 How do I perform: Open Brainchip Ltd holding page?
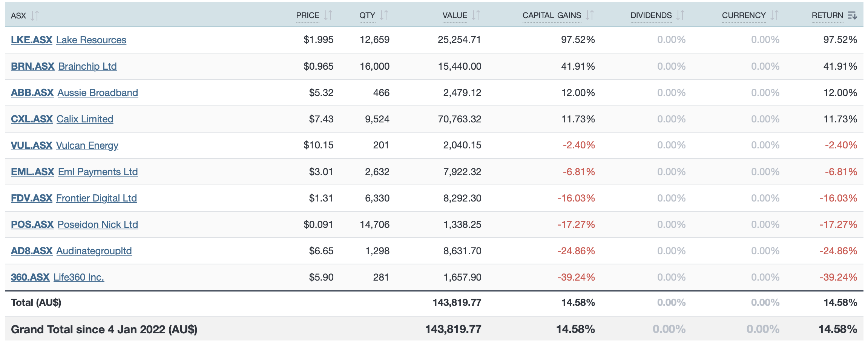point(87,66)
